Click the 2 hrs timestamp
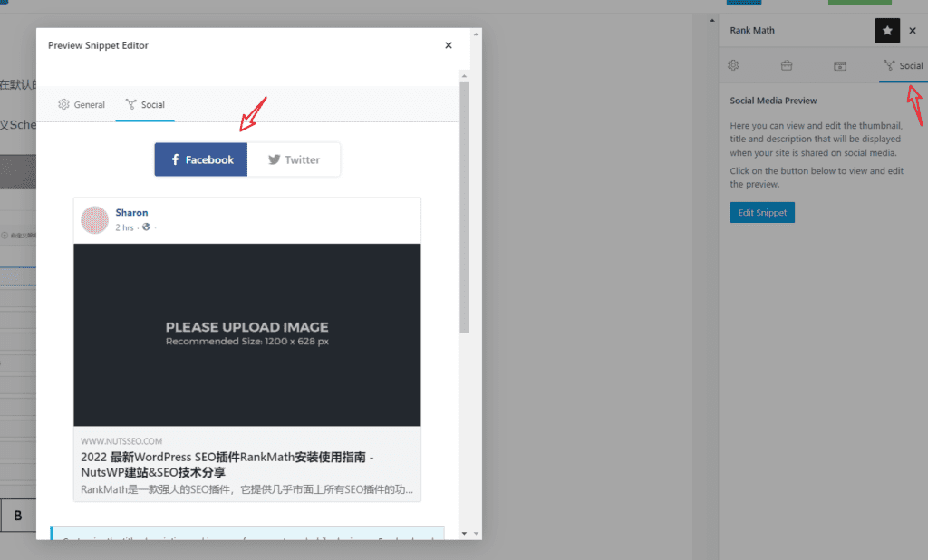This screenshot has height=560, width=928. coord(124,228)
